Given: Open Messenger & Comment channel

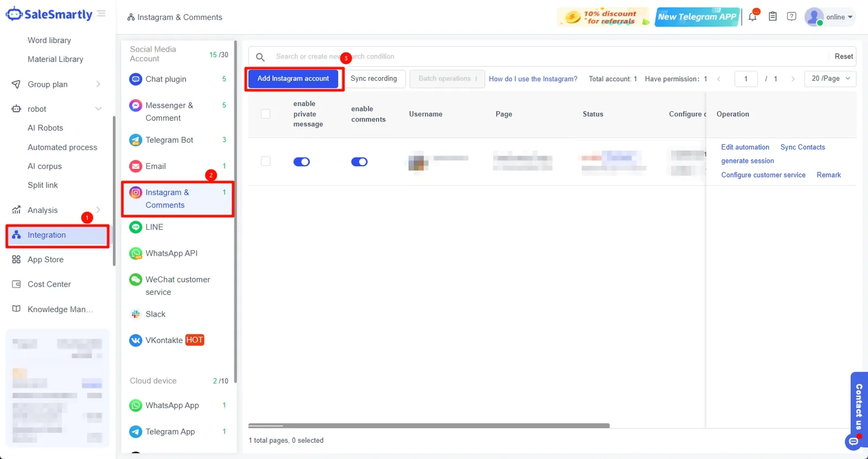Looking at the screenshot, I should coord(178,112).
